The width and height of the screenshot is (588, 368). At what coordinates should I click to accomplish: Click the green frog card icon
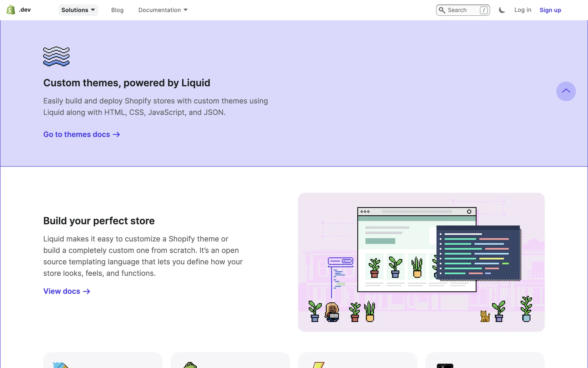[190, 365]
